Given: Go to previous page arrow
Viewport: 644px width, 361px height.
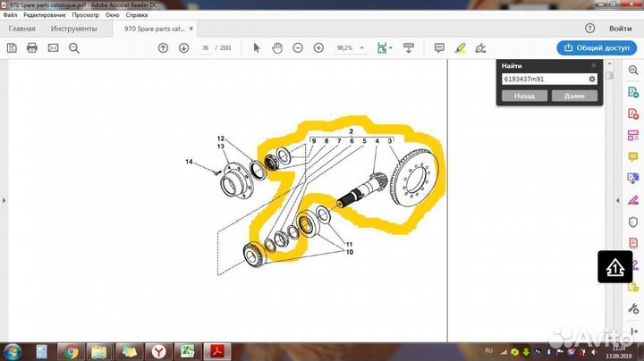Looking at the screenshot, I should coord(163,47).
